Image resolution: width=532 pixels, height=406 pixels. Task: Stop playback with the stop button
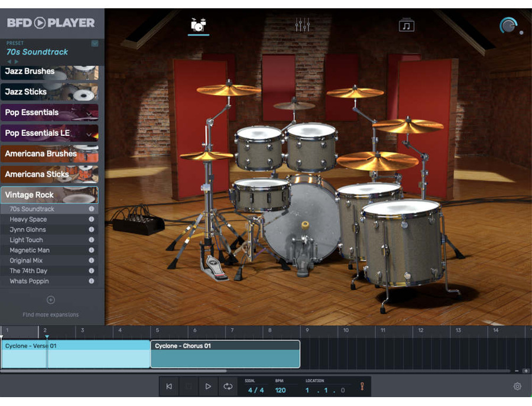click(x=189, y=386)
